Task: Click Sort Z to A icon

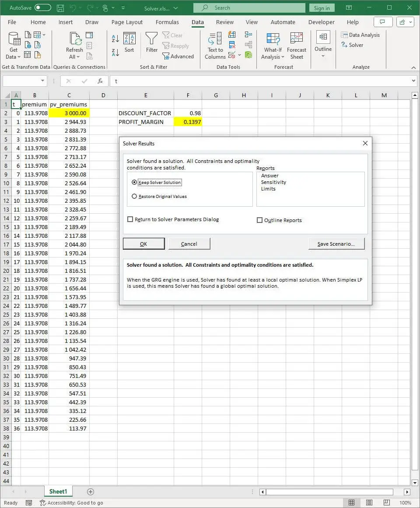Action: click(115, 52)
